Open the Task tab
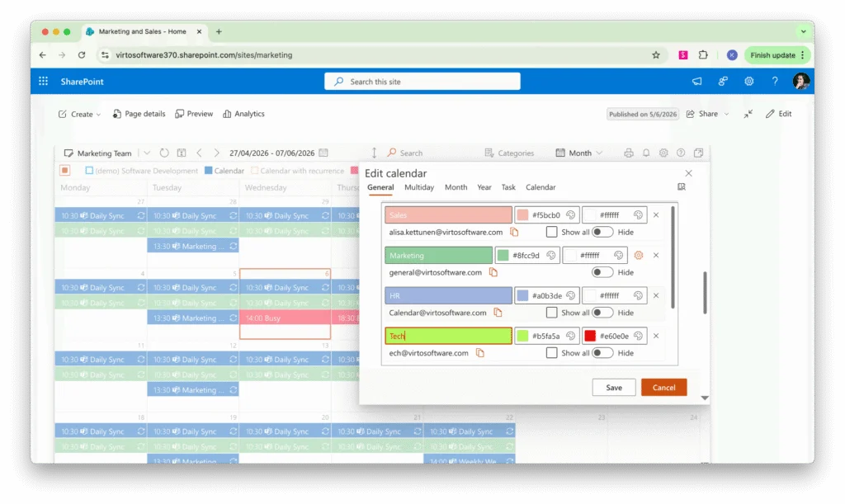The height and width of the screenshot is (504, 845). [x=508, y=187]
